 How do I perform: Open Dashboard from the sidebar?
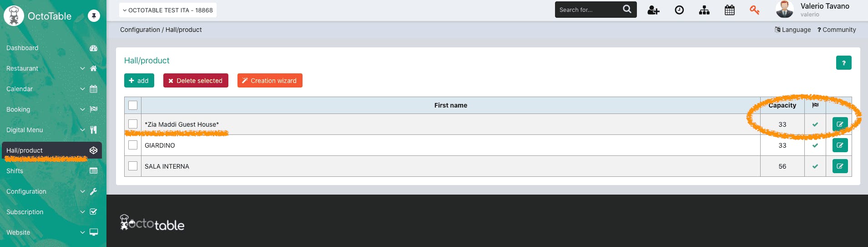point(52,48)
